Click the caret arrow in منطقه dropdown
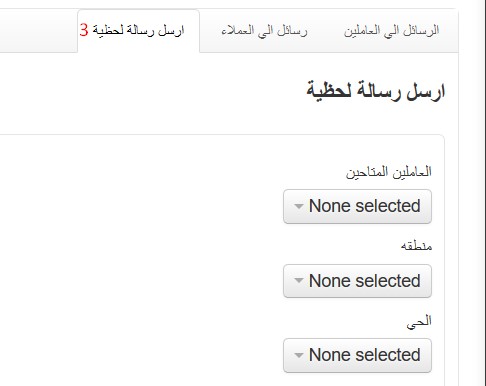 tap(299, 281)
